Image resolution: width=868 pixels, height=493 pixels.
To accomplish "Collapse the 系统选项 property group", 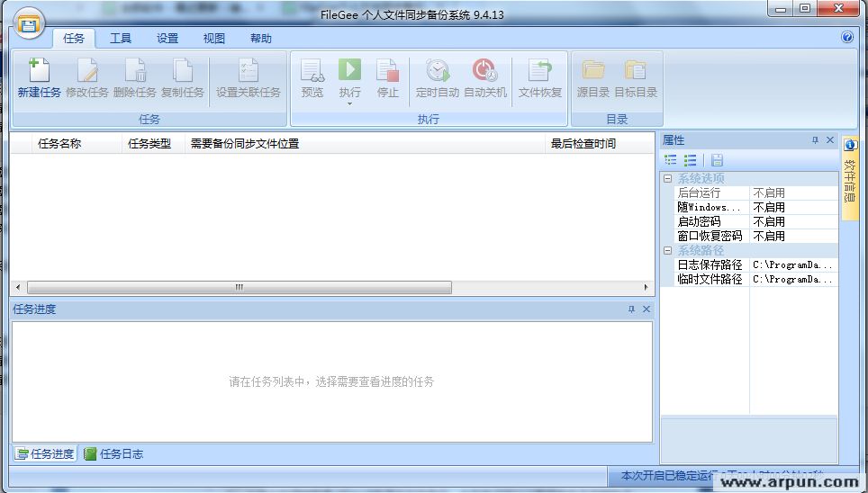I will click(x=667, y=179).
